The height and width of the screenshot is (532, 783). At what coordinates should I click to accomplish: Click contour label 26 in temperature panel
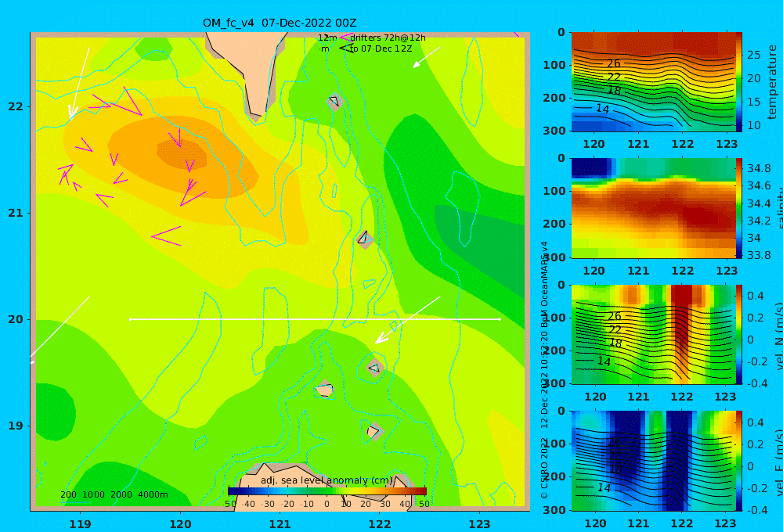(613, 63)
